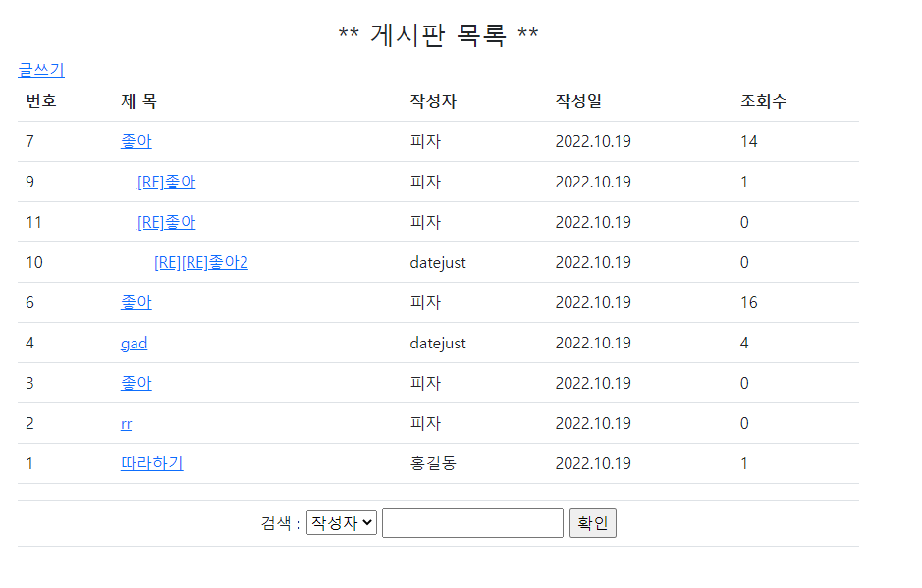This screenshot has height=588, width=922.
Task: Open post titled 좋아 in row 7
Action: coord(136,141)
